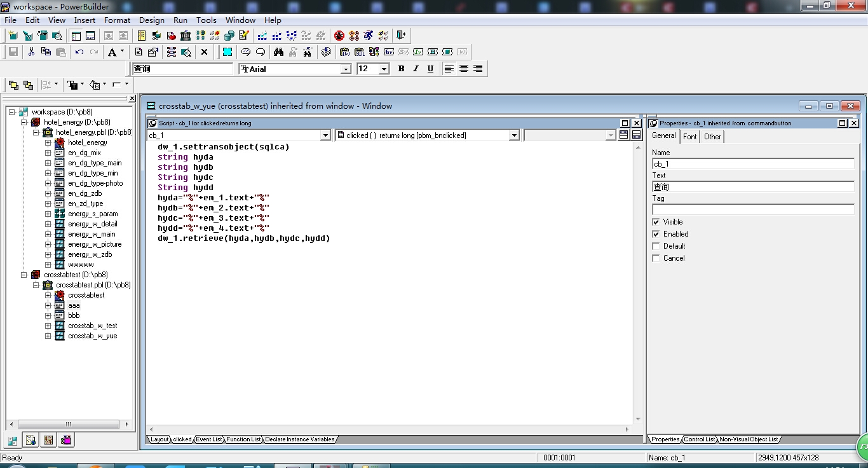Screen dimensions: 868x468
Task: Check the Cancel checkbox
Action: [x=656, y=258]
